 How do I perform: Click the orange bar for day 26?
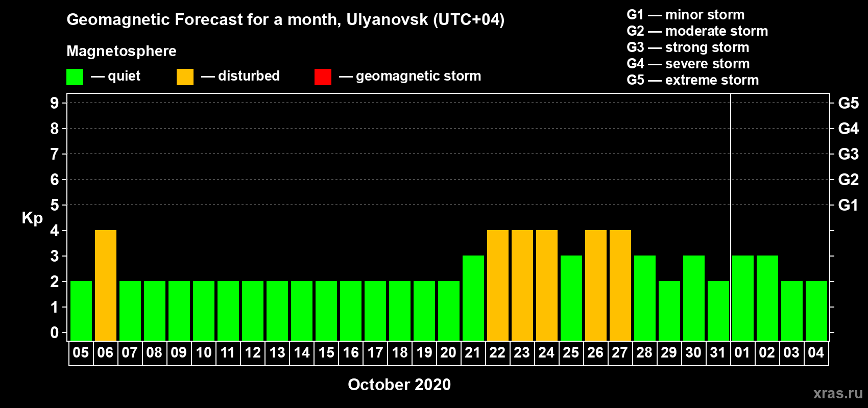point(596,285)
